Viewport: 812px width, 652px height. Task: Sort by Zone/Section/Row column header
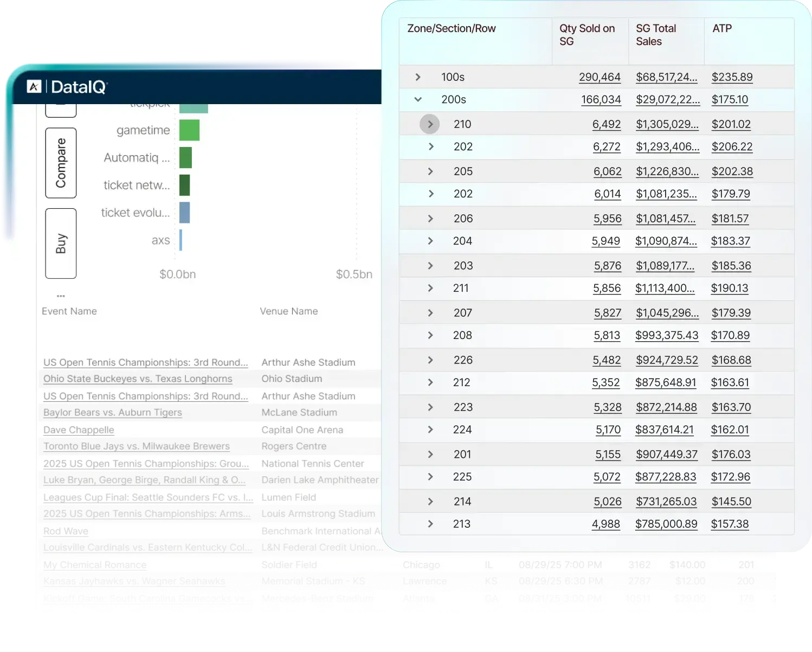[452, 29]
